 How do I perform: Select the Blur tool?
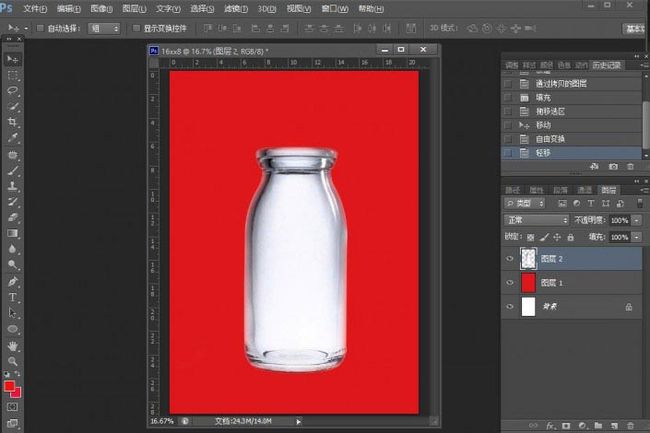click(x=12, y=249)
